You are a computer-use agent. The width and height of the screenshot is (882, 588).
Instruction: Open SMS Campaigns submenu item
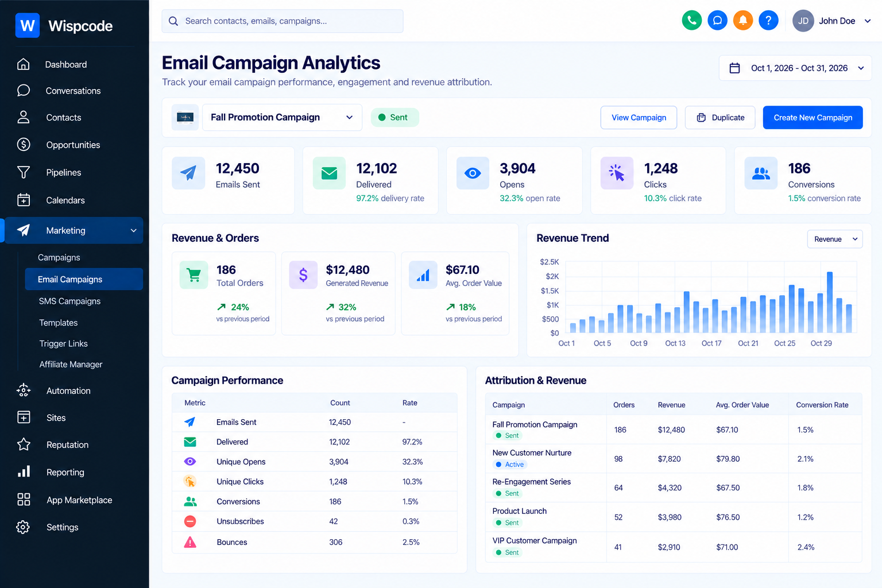pos(69,301)
